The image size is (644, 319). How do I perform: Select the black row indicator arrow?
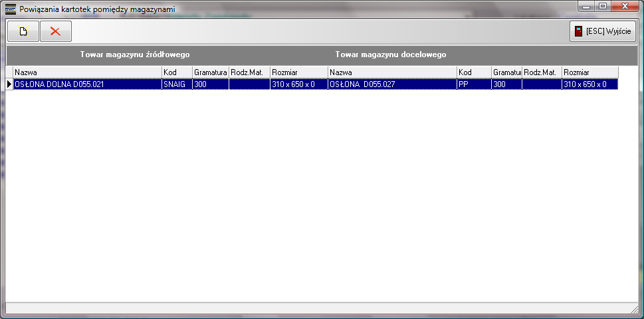point(9,84)
